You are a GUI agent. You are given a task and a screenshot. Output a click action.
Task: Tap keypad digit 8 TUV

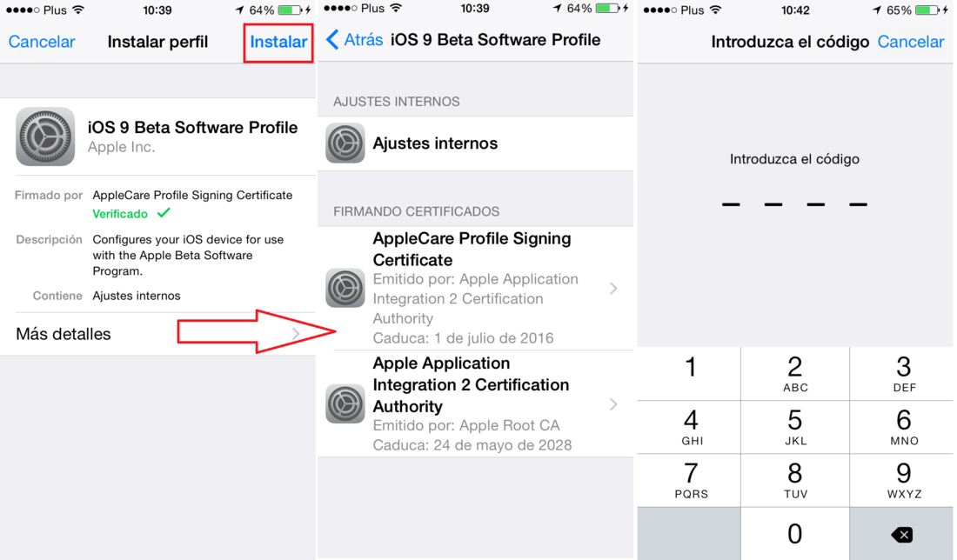[794, 480]
